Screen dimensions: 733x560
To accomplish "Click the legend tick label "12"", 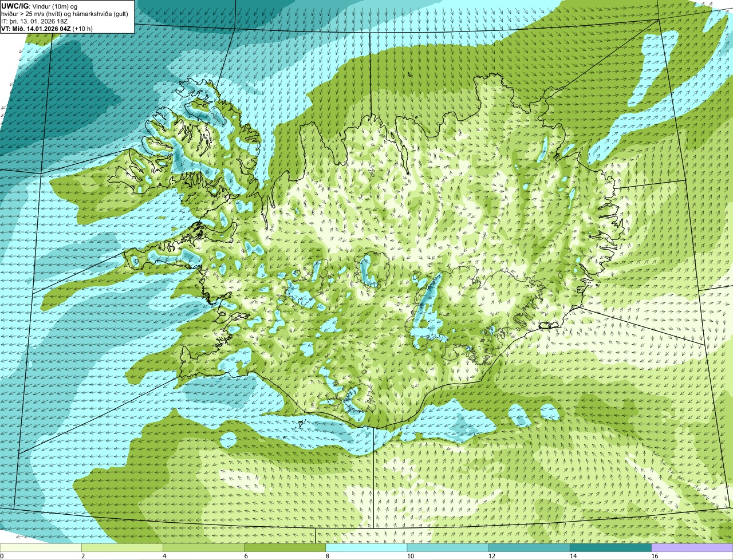I will click(x=491, y=556).
